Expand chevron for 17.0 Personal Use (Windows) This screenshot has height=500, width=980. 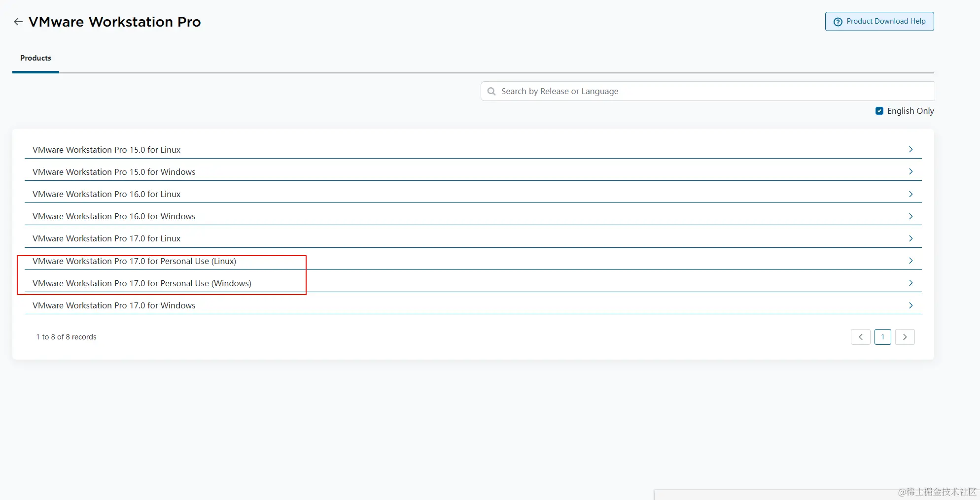pyautogui.click(x=911, y=283)
